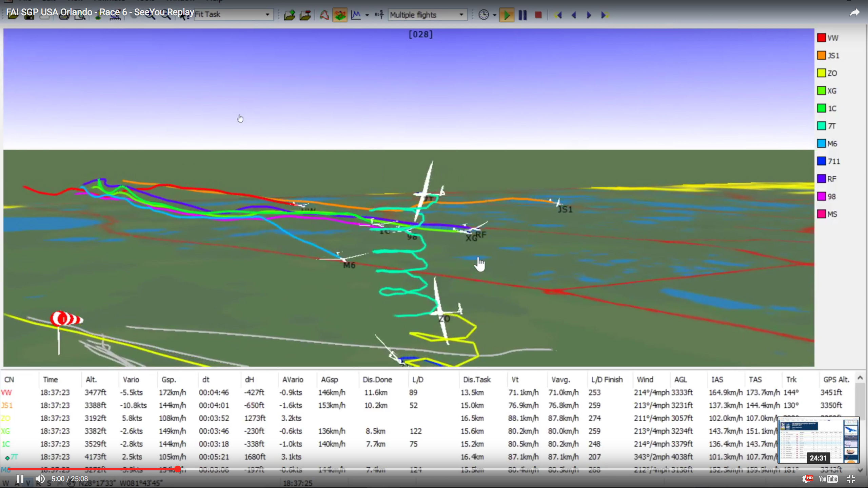Rewind to flight start with skip-back icon
Viewport: 868px width, 488px height.
(558, 15)
